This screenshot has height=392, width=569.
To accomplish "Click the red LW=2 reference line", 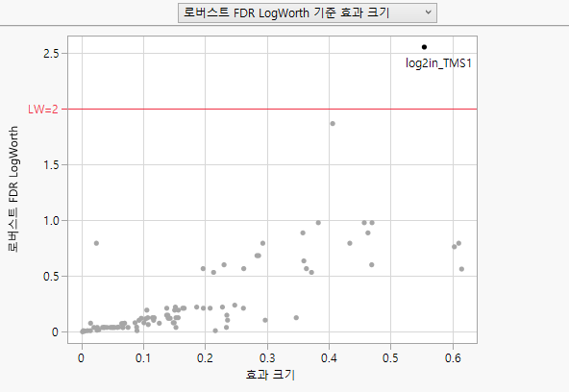I will [272, 109].
